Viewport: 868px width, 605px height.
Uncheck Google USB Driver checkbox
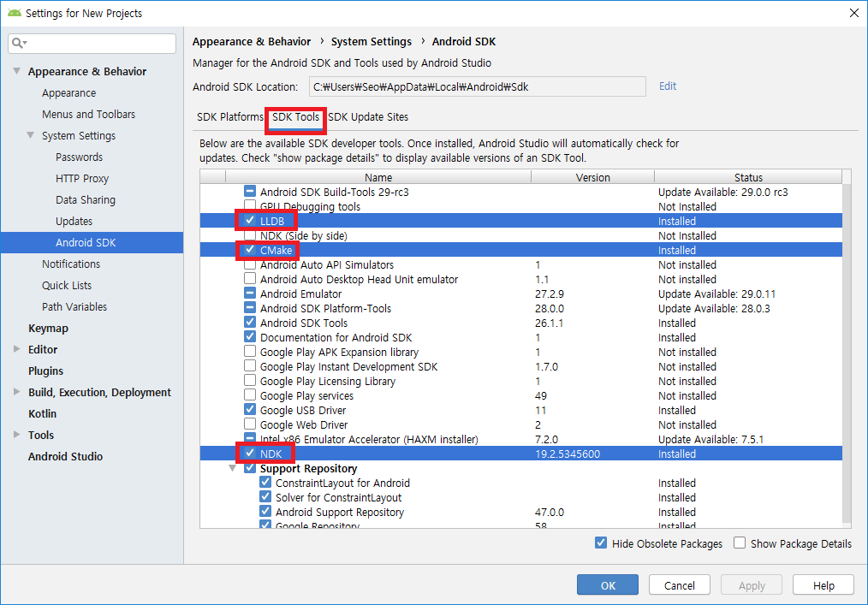pyautogui.click(x=250, y=410)
